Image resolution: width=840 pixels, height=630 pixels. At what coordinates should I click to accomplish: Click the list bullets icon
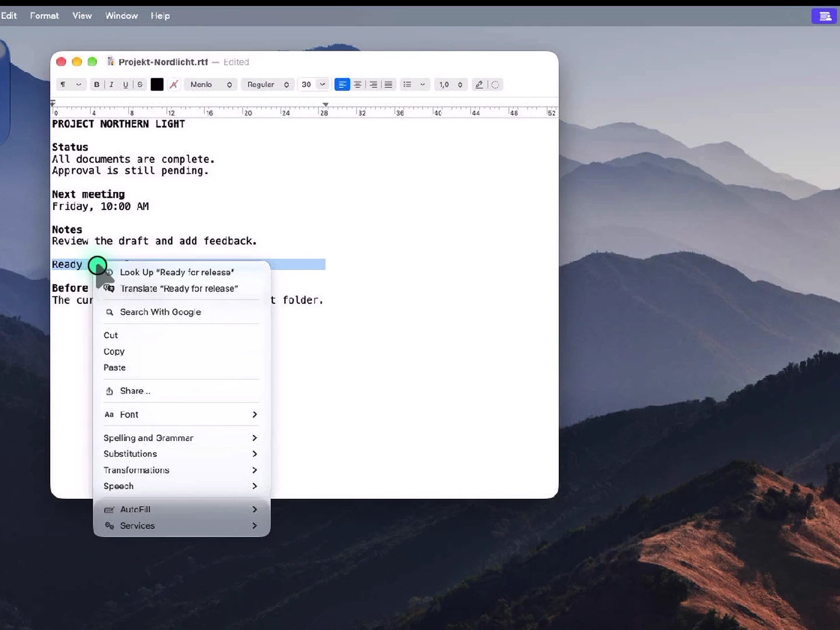point(407,85)
